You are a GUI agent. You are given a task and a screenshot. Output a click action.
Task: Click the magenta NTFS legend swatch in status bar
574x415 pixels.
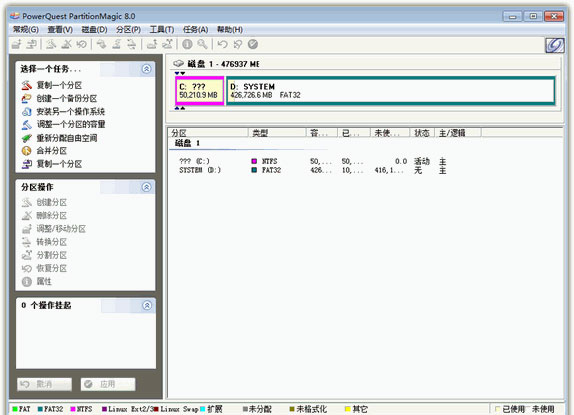pos(73,409)
